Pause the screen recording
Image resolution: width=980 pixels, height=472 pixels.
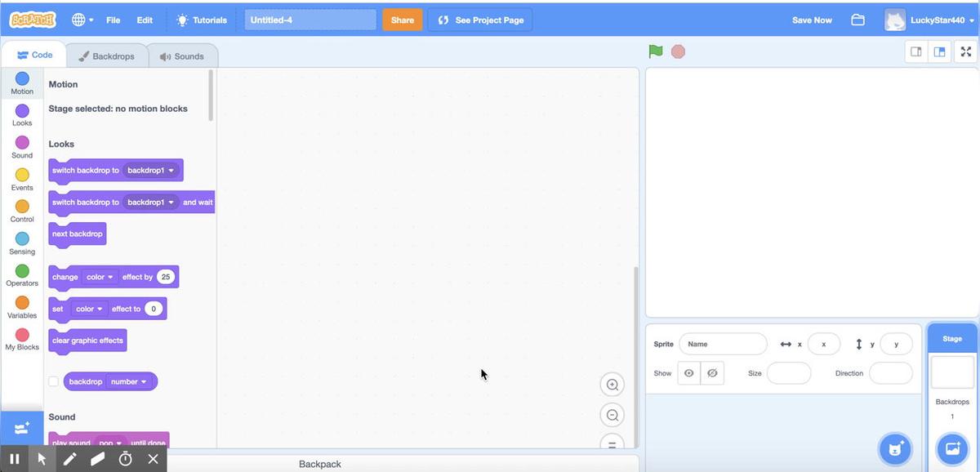[14, 459]
